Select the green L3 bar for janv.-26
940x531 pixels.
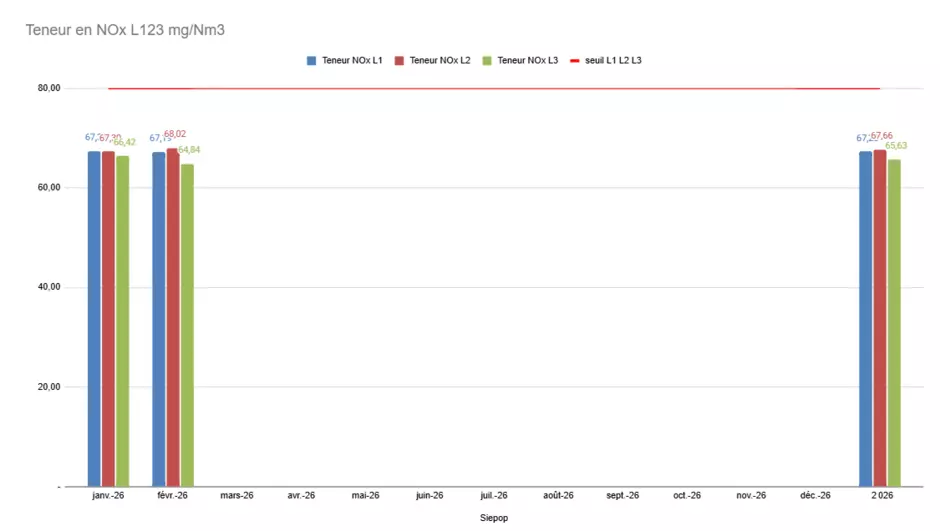(122, 320)
